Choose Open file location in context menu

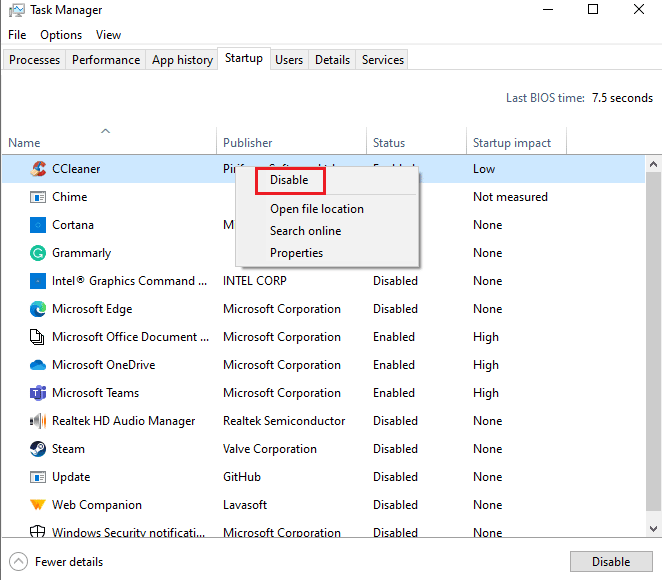(x=317, y=209)
